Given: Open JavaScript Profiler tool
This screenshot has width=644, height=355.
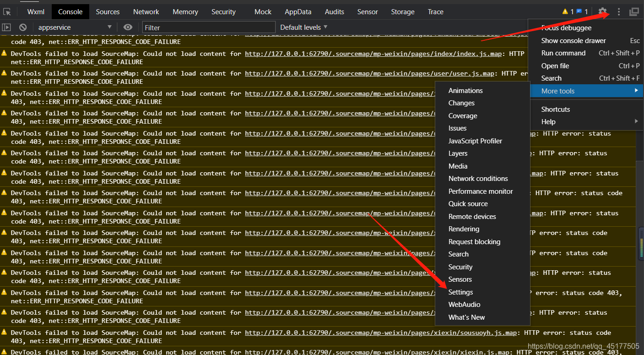Looking at the screenshot, I should [482, 141].
